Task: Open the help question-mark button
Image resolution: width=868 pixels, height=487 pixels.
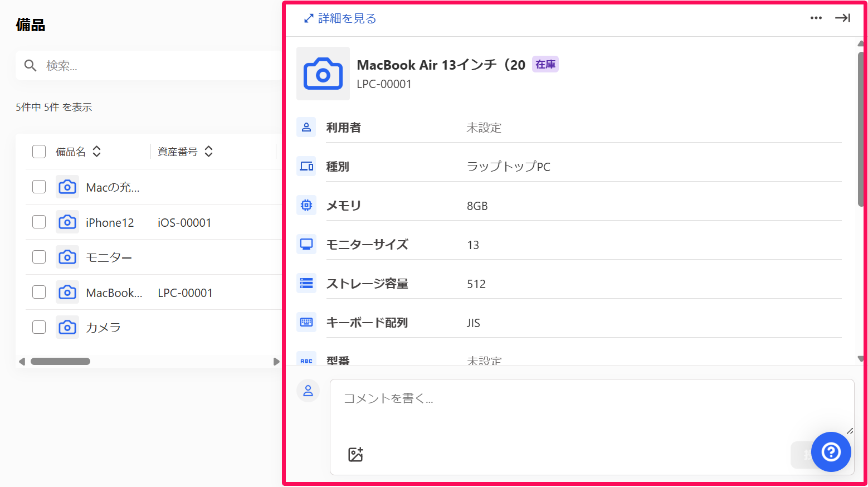Action: (831, 452)
